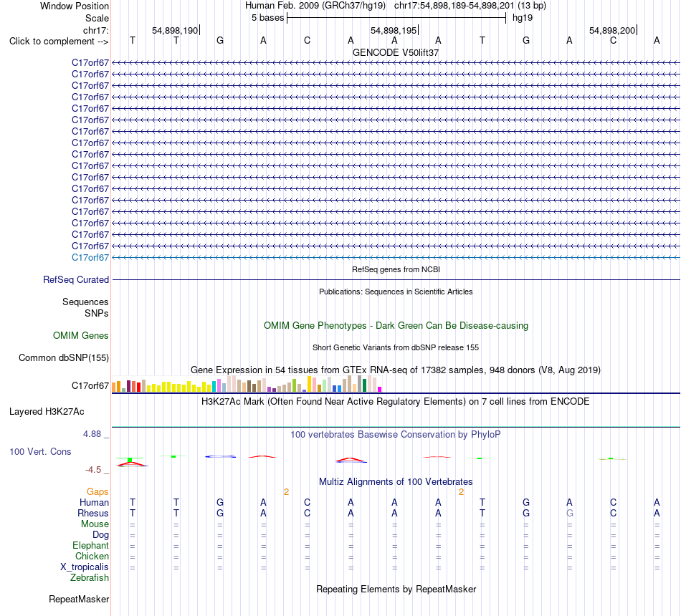The width and height of the screenshot is (681, 616).
Task: Select the RefSeq Curated intron line
Action: click(x=396, y=279)
